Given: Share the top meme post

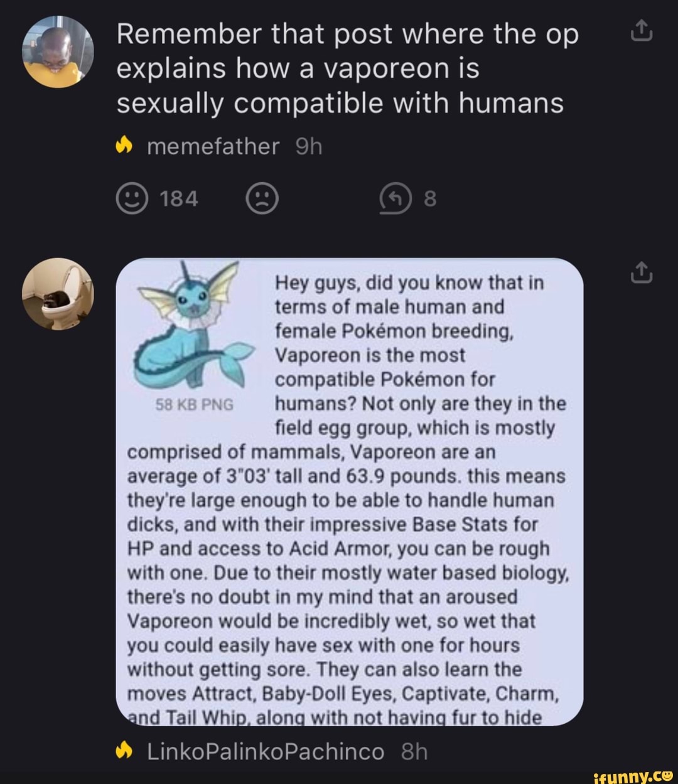Looking at the screenshot, I should pyautogui.click(x=641, y=31).
